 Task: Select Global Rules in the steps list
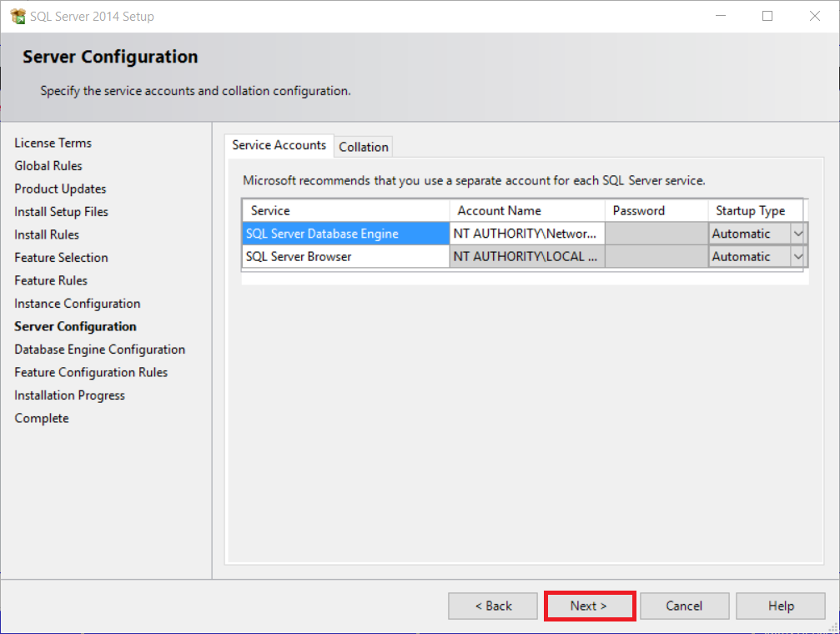(x=48, y=166)
